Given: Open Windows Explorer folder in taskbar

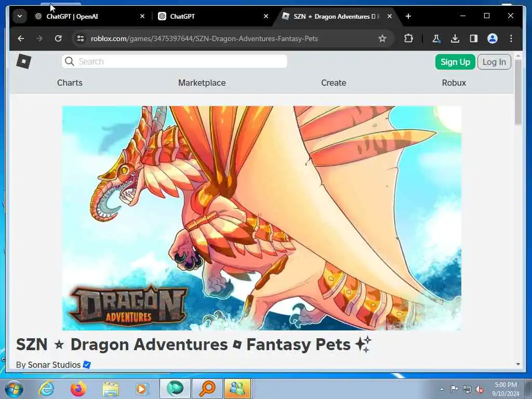Looking at the screenshot, I should (x=111, y=389).
